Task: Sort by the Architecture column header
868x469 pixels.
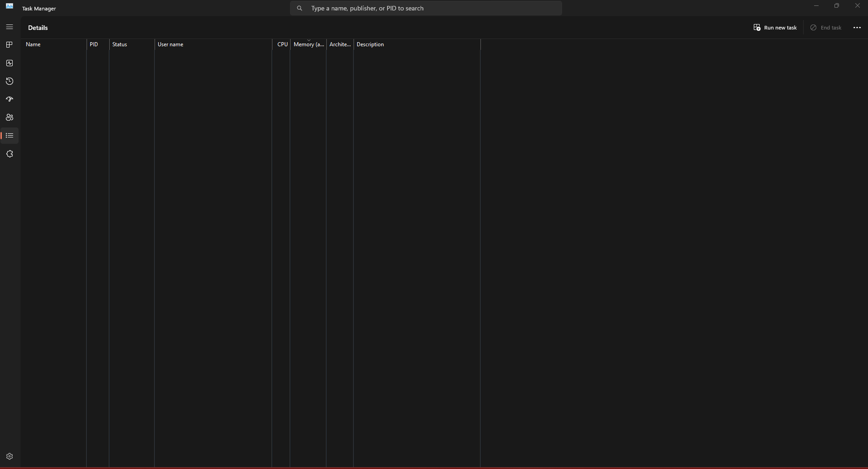Action: 340,44
